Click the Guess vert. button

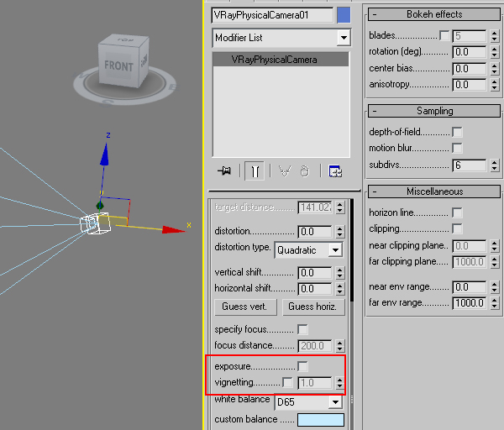244,307
